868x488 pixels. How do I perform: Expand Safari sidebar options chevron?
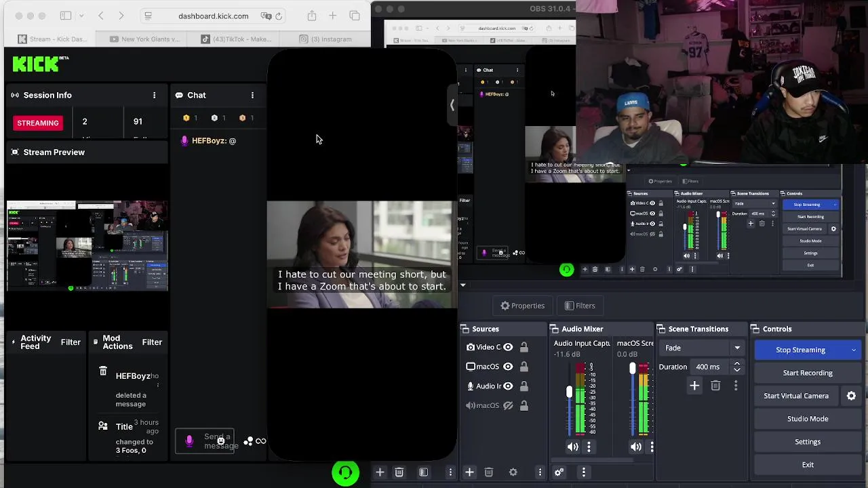click(x=81, y=16)
